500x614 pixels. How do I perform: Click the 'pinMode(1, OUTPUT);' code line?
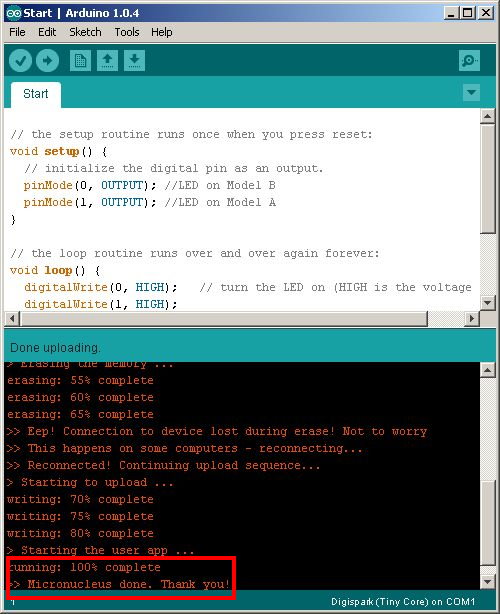click(x=90, y=202)
